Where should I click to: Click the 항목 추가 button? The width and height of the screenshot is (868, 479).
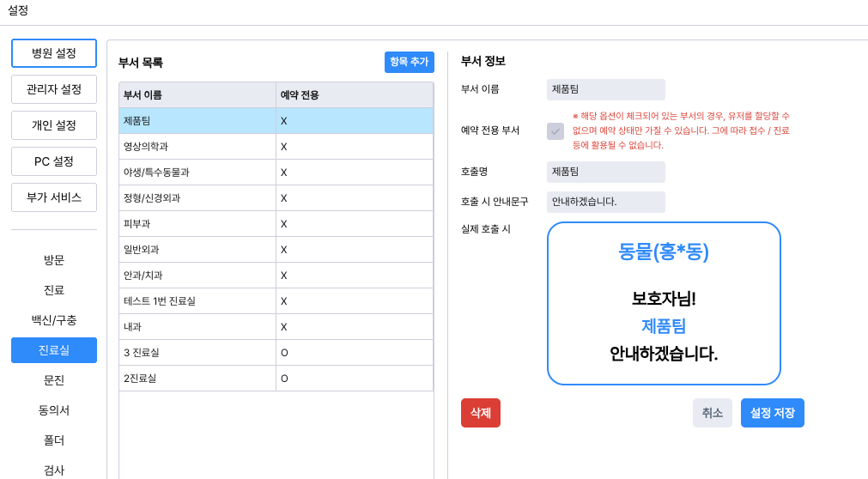(x=409, y=62)
